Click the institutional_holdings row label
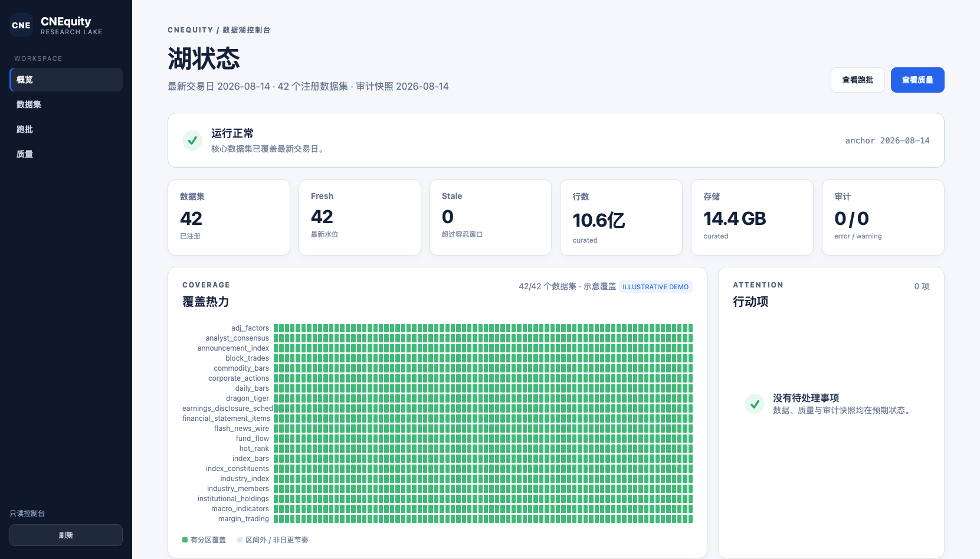The height and width of the screenshot is (559, 980). pyautogui.click(x=233, y=499)
